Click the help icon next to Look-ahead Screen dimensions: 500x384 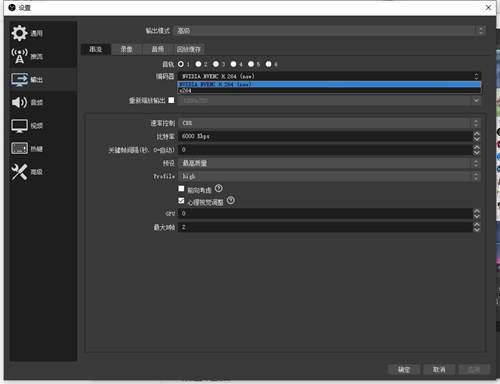click(218, 188)
